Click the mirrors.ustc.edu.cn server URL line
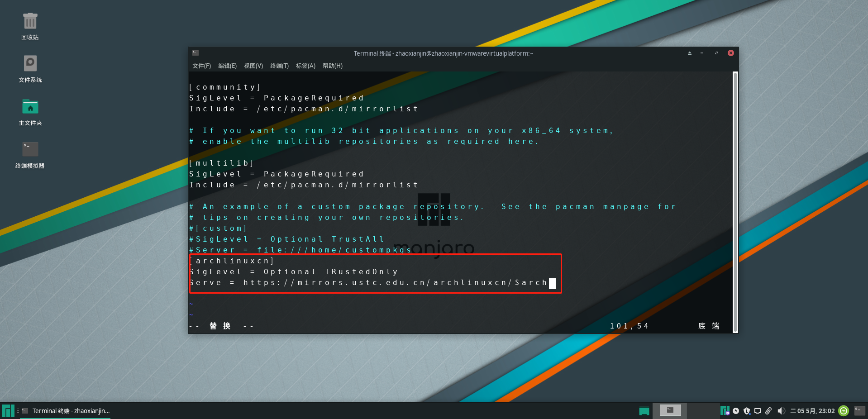868x419 pixels. click(x=368, y=282)
